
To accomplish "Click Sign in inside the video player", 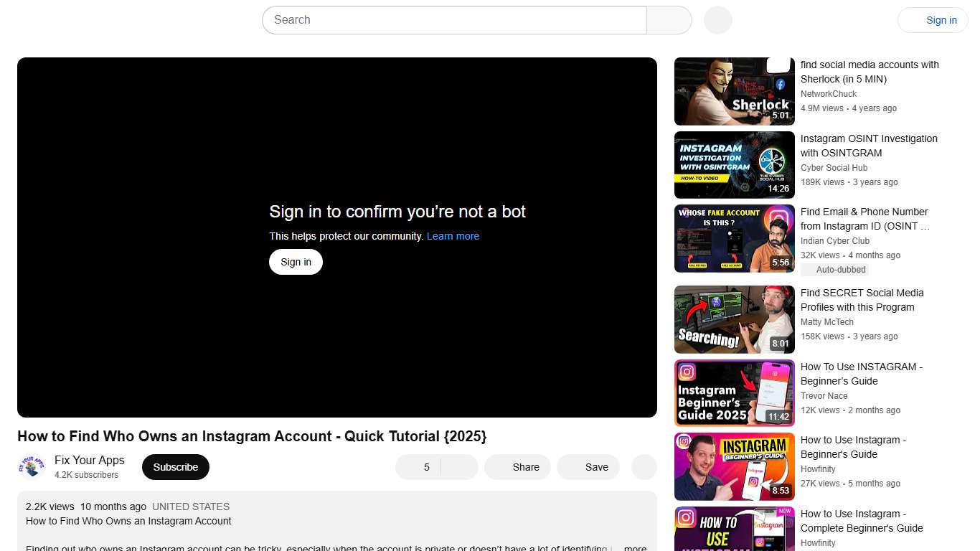I will (296, 262).
